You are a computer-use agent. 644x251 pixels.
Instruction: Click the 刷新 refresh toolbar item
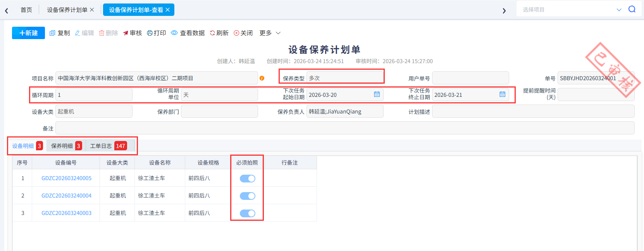[219, 33]
